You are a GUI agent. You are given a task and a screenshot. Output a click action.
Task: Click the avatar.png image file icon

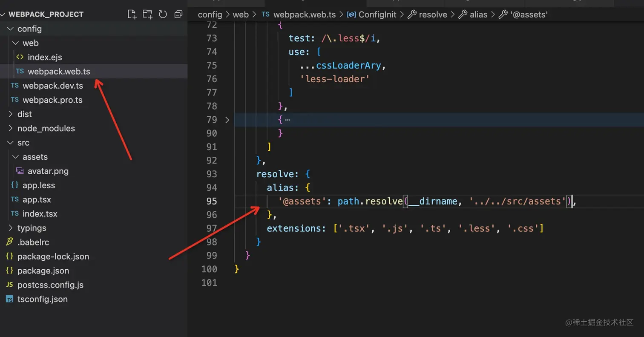[20, 171]
